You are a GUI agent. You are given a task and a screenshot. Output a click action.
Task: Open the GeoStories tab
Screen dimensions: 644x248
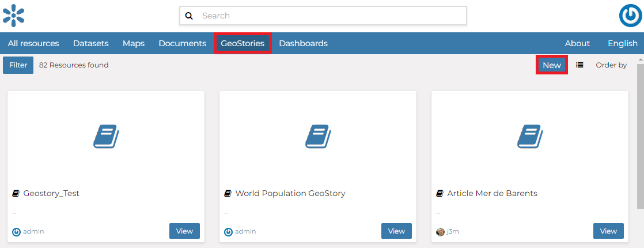click(x=243, y=43)
